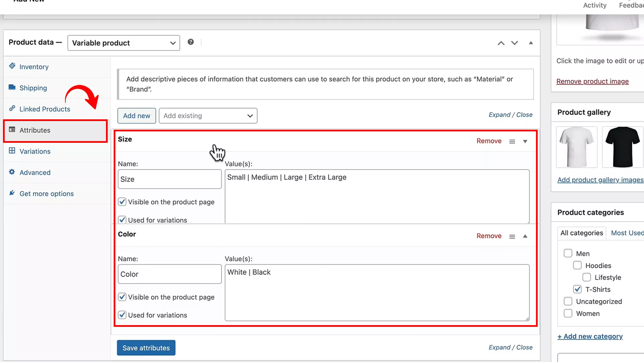644x362 pixels.
Task: Open the Variable product type dropdown
Action: tap(123, 43)
